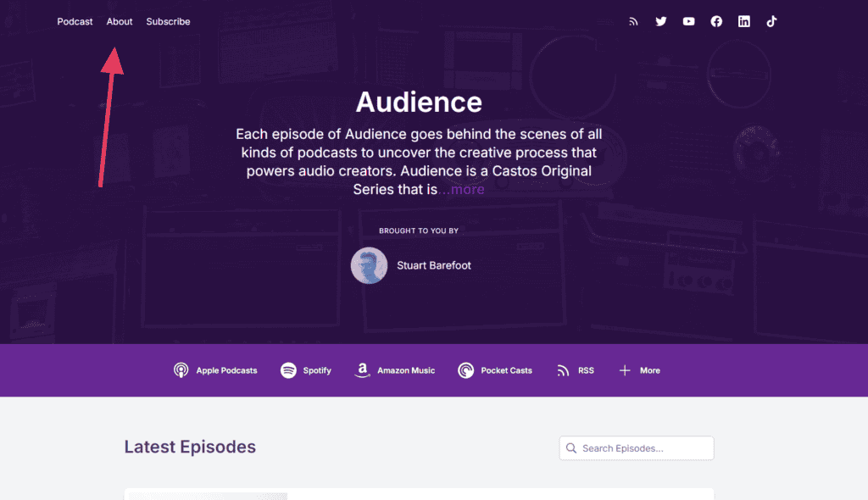Open the YouTube channel icon
Screen dimensions: 868x500
688,22
